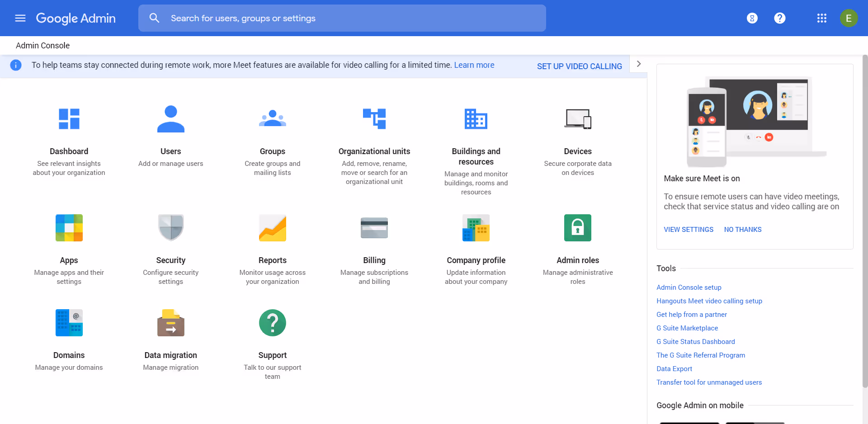
Task: Open the tasks hourglass icon
Action: (x=752, y=18)
